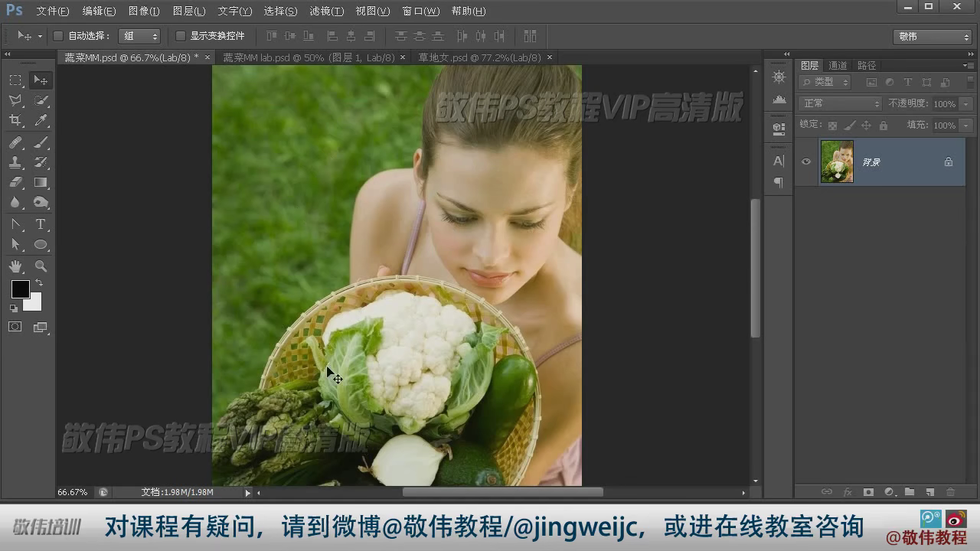The width and height of the screenshot is (980, 551).
Task: Open the Histogram collapsed panel
Action: 779,99
